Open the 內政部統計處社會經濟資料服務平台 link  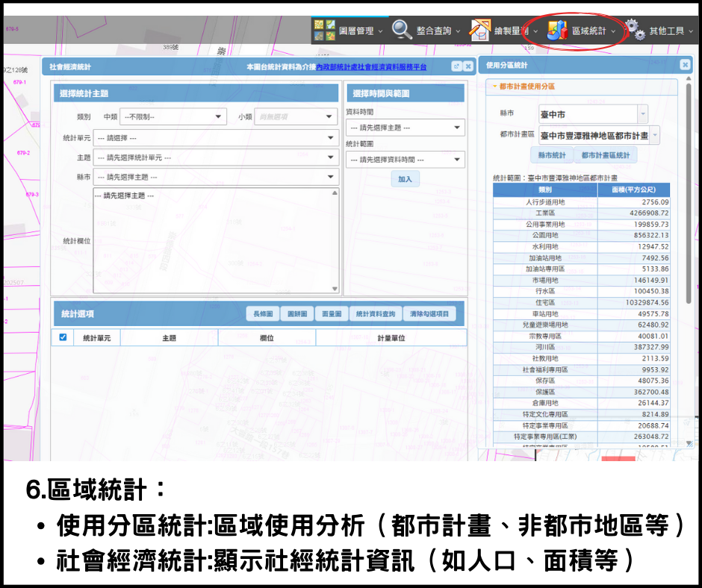[x=371, y=67]
